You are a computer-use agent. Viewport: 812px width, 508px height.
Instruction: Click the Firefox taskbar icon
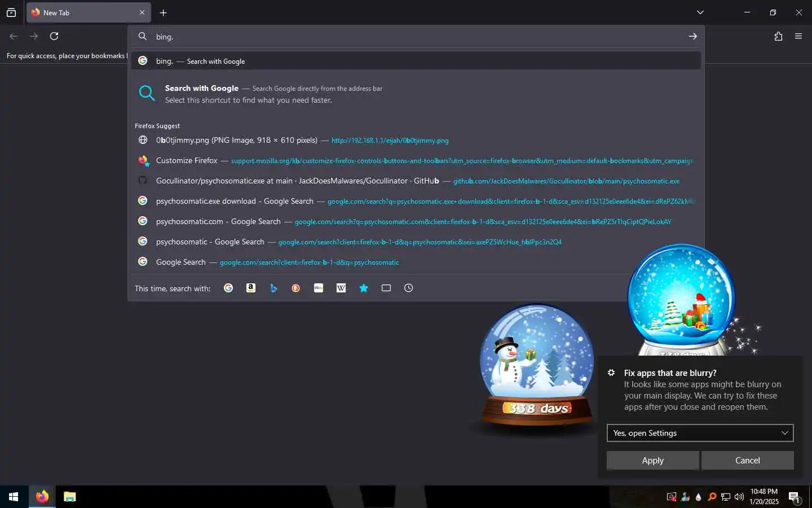click(42, 497)
